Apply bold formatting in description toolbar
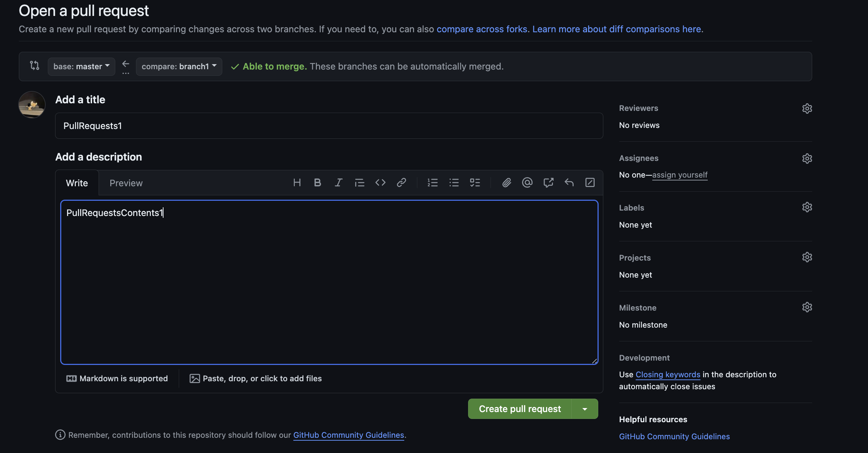The image size is (868, 453). [x=318, y=183]
